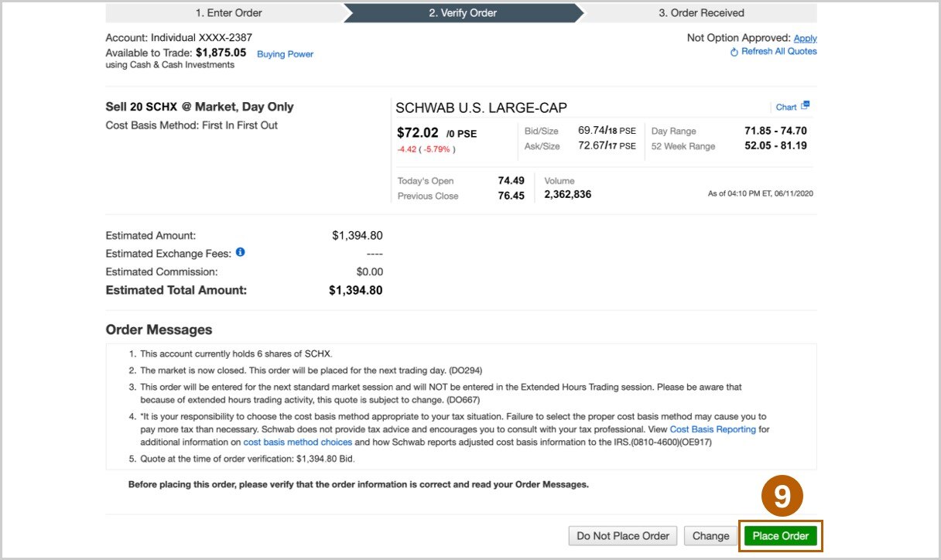Screen dimensions: 941x560
Task: Click the 'As of 04:10 PM ET, 06/11/2020' timestamp
Action: pos(761,193)
